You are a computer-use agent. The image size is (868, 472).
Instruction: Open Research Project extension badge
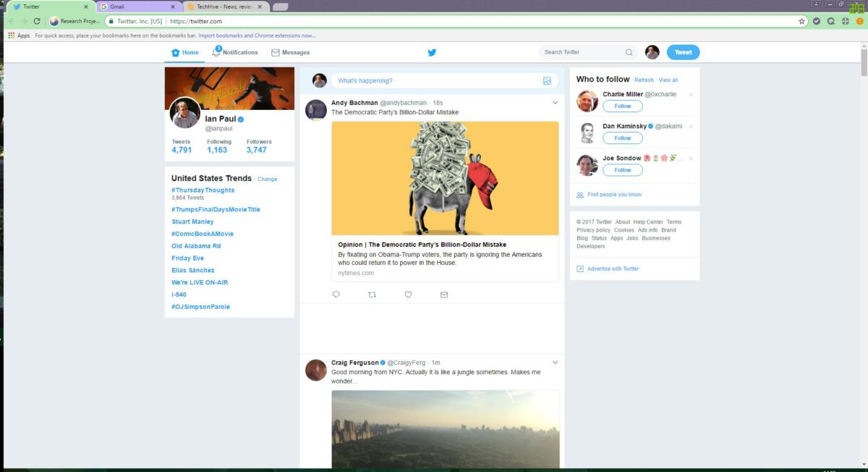75,21
